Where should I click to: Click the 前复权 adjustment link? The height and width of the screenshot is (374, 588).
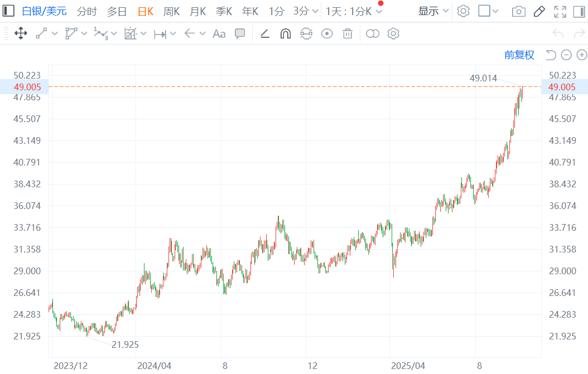pos(519,55)
